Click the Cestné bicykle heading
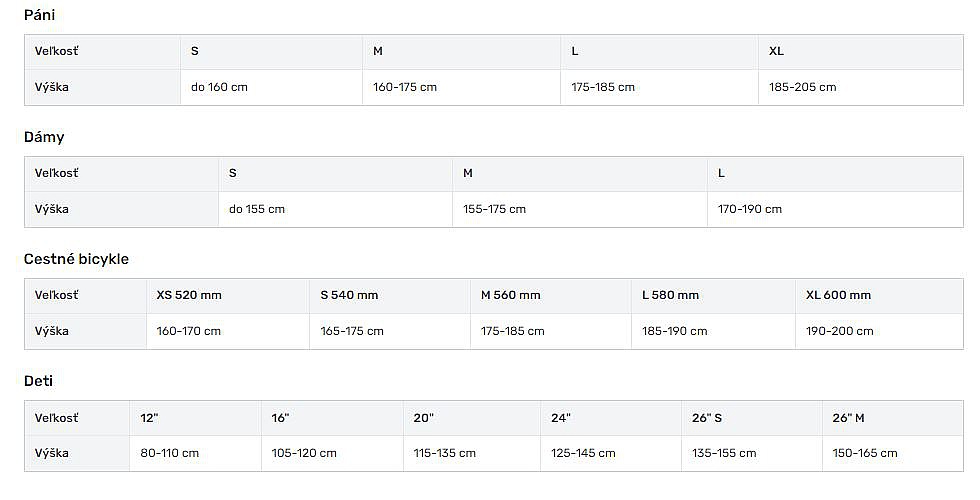Screen dimensions: 980x500 point(76,259)
